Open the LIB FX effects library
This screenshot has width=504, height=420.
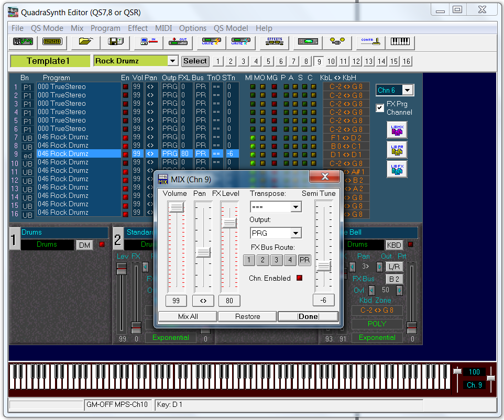397,169
